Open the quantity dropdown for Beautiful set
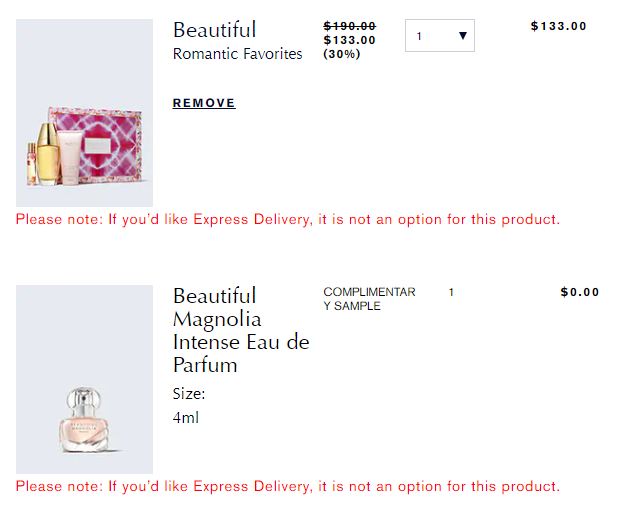 pos(440,35)
